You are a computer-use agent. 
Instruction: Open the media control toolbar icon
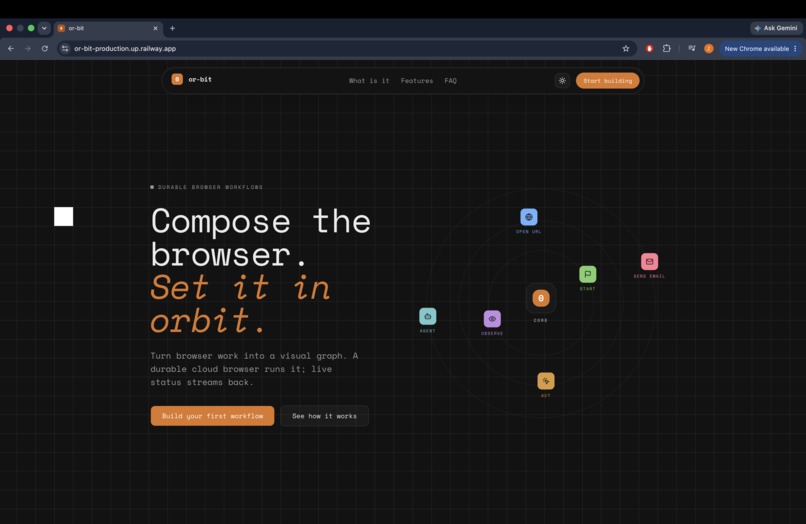(692, 48)
